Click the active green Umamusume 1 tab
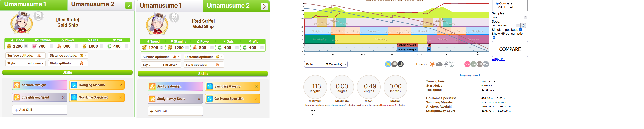The image size is (644, 129). (34, 5)
